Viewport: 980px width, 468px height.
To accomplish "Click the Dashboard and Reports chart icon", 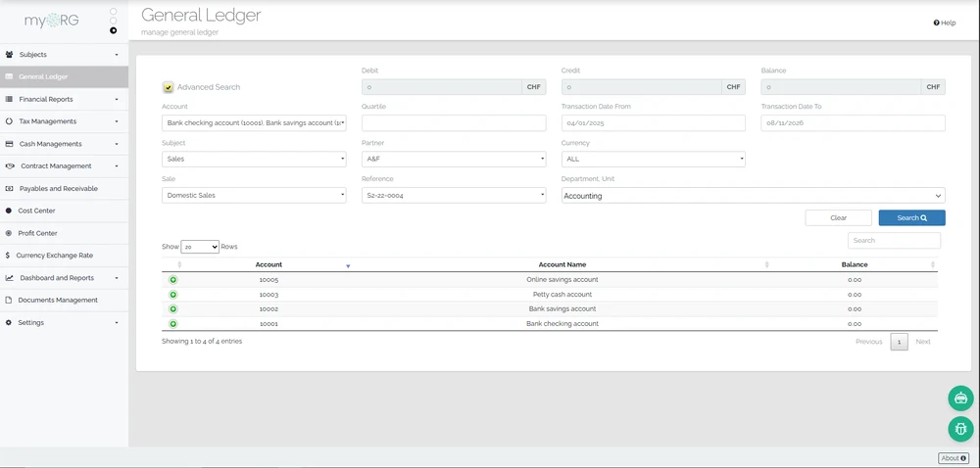I will (x=10, y=278).
